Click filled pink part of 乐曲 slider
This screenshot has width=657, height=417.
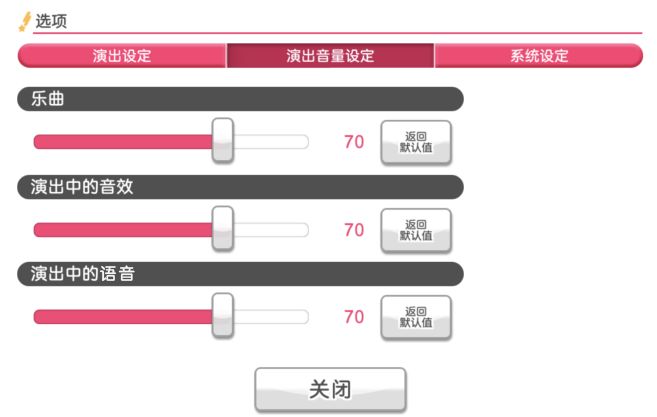(x=123, y=142)
